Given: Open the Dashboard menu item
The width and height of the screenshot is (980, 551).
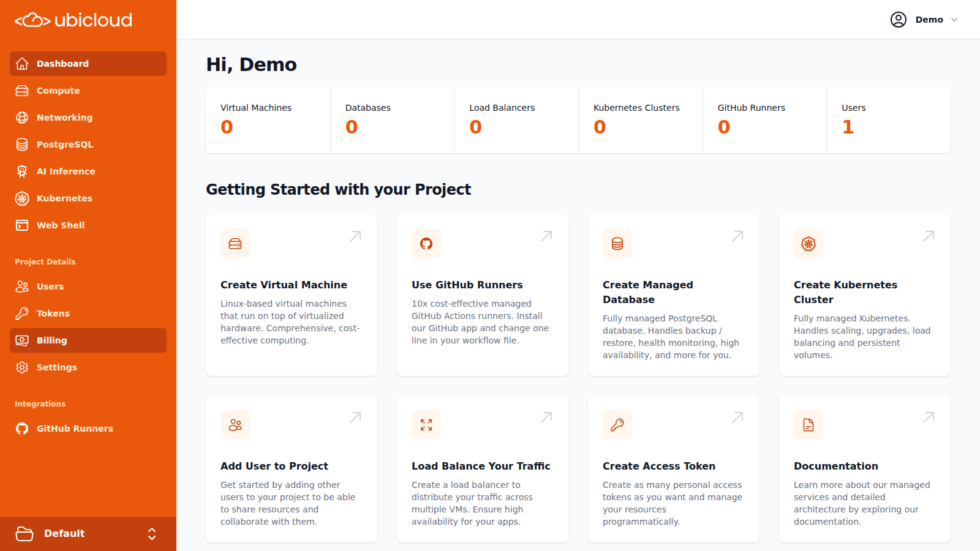Looking at the screenshot, I should coord(88,64).
